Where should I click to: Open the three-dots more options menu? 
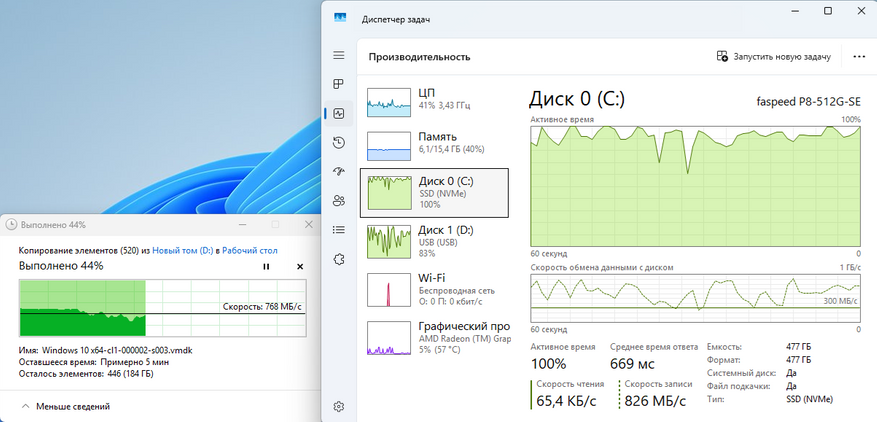(859, 57)
